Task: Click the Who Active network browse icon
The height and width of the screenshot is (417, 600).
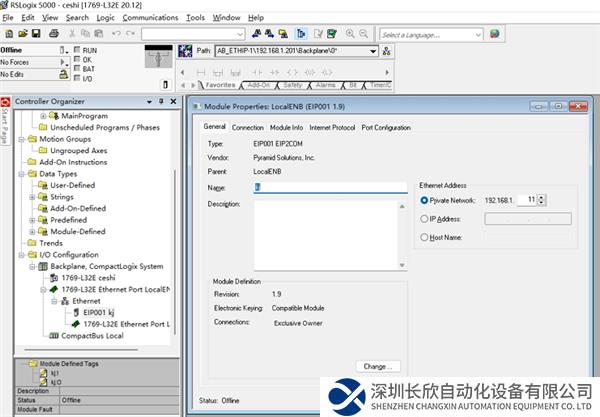Action: click(387, 51)
